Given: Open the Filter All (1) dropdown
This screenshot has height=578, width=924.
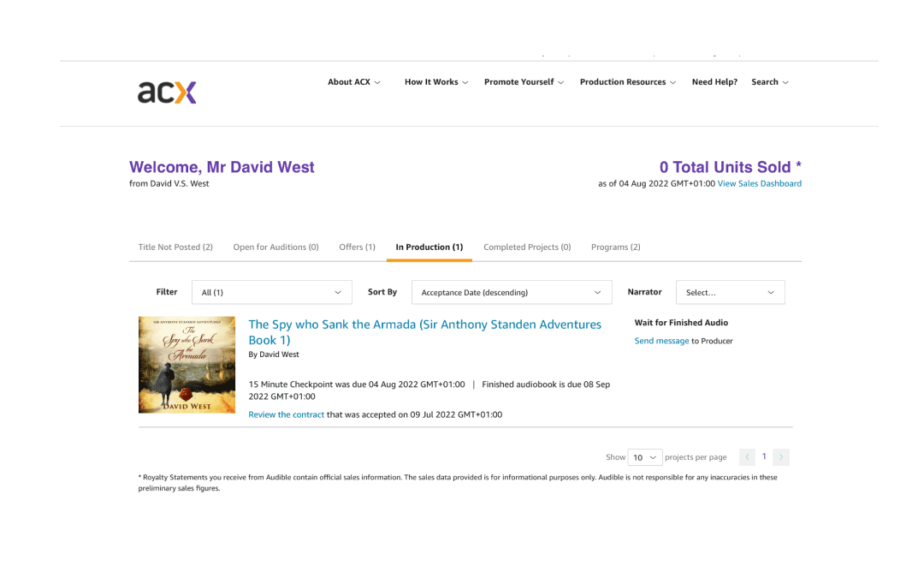Looking at the screenshot, I should tap(272, 293).
